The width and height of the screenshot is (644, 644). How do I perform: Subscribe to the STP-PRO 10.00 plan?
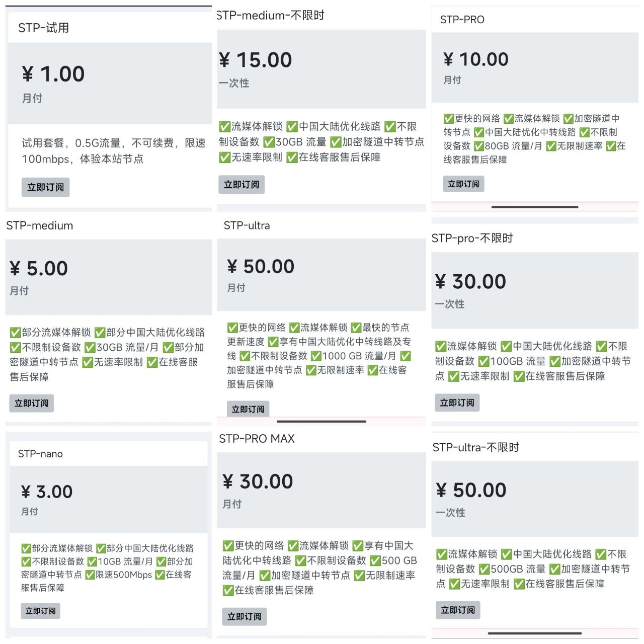pyautogui.click(x=463, y=184)
